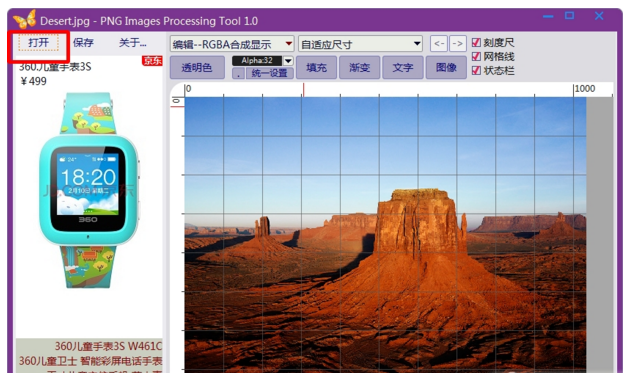The image size is (627, 373).
Task: Click the 保存 menu item
Action: [83, 43]
